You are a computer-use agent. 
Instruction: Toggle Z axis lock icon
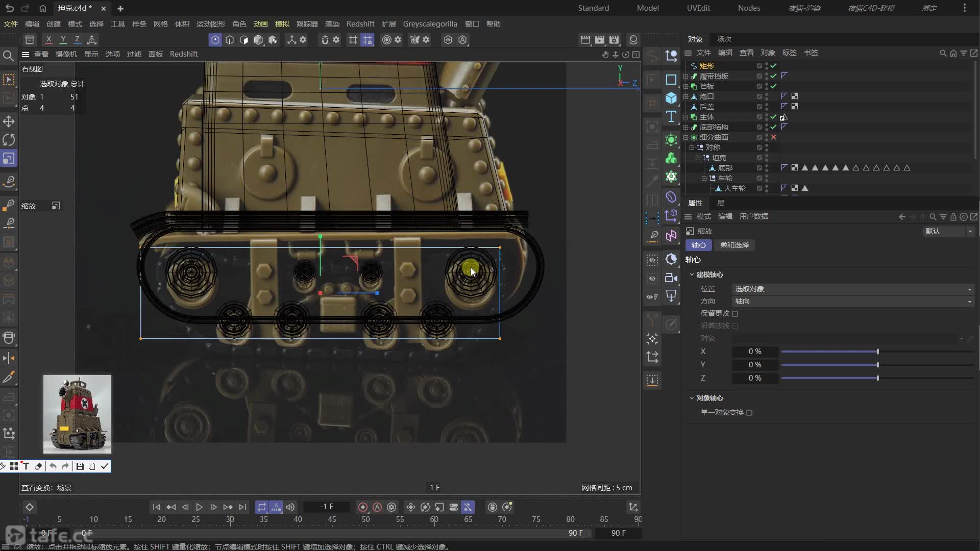(77, 39)
